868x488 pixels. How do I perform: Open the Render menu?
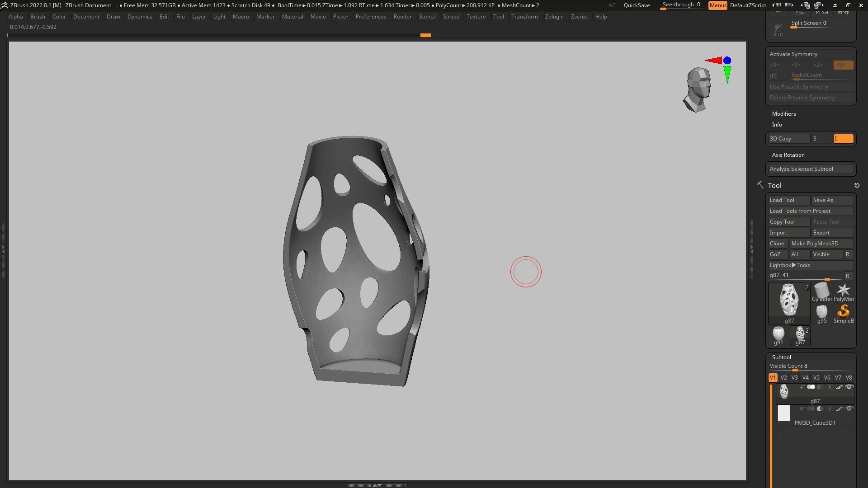pos(402,17)
